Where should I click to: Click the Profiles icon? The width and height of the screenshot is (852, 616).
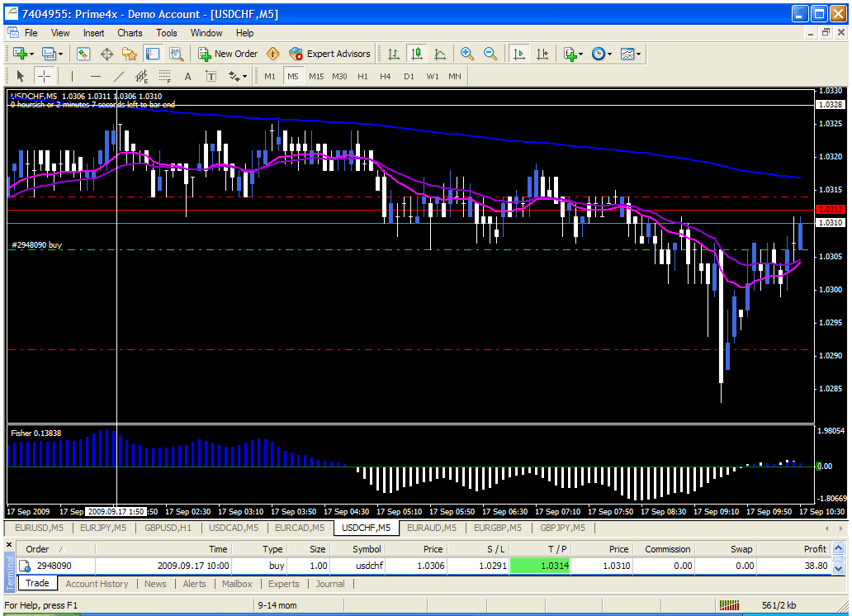point(49,54)
